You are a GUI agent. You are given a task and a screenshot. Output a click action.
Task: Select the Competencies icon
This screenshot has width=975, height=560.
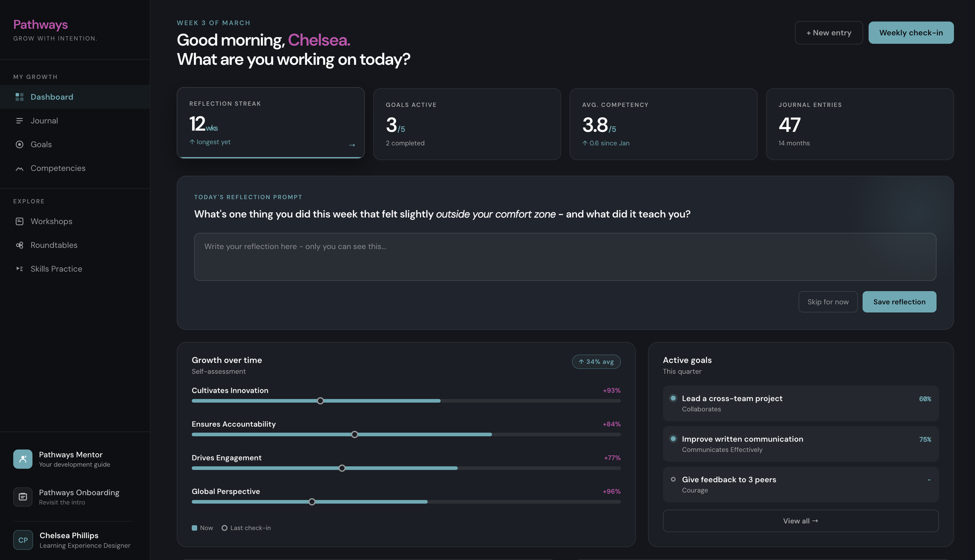[19, 168]
